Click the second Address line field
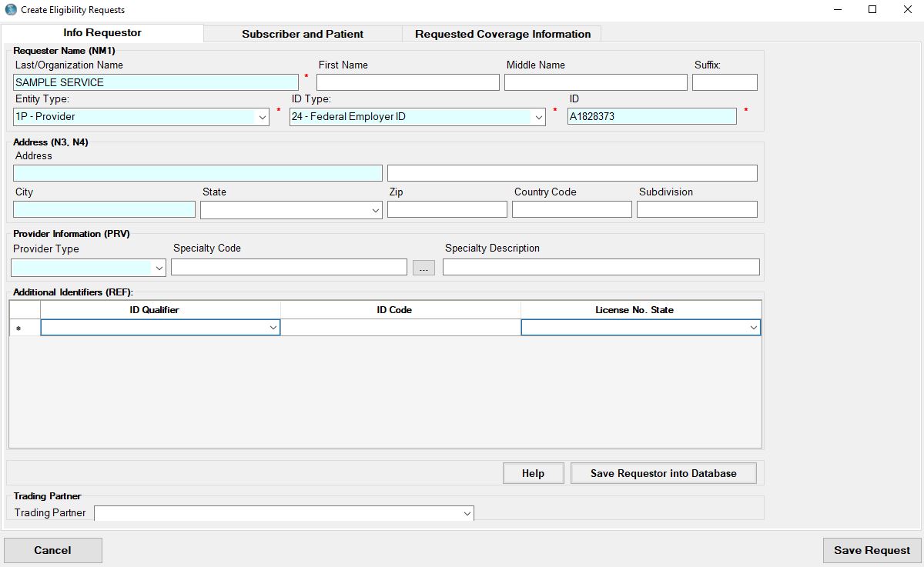The width and height of the screenshot is (924, 567). [572, 173]
